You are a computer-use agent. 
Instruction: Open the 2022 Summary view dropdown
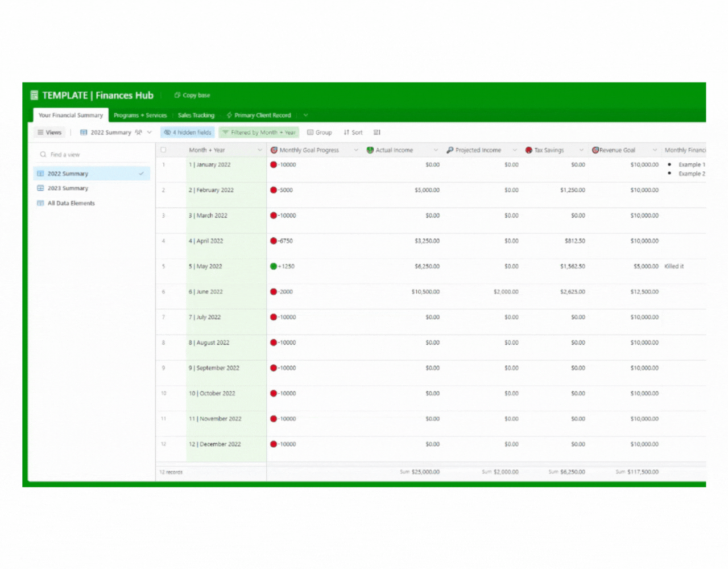[150, 132]
